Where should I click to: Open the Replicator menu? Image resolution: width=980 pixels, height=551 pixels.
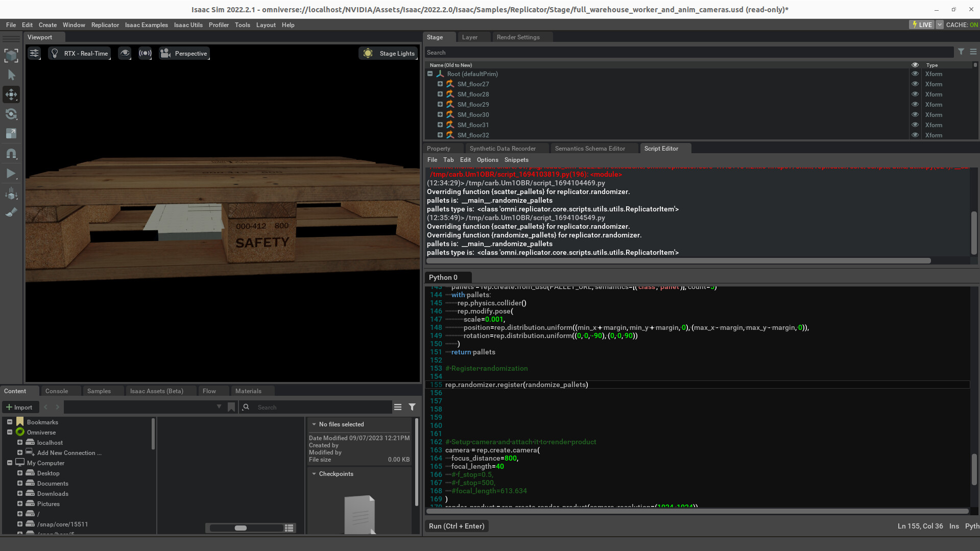coord(105,25)
